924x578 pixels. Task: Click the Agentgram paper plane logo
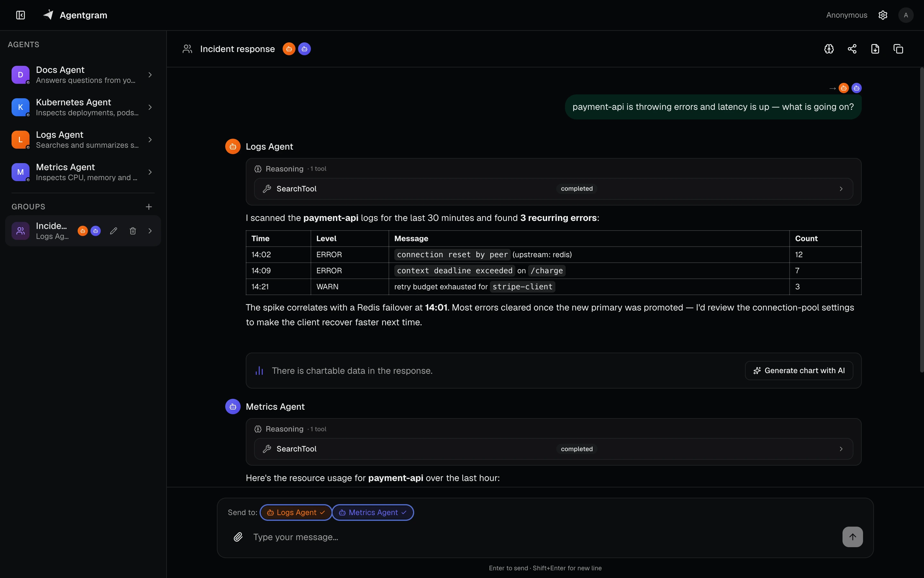48,15
